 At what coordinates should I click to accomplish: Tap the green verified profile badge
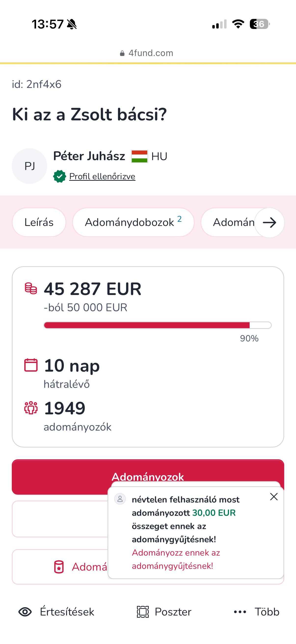click(x=59, y=177)
